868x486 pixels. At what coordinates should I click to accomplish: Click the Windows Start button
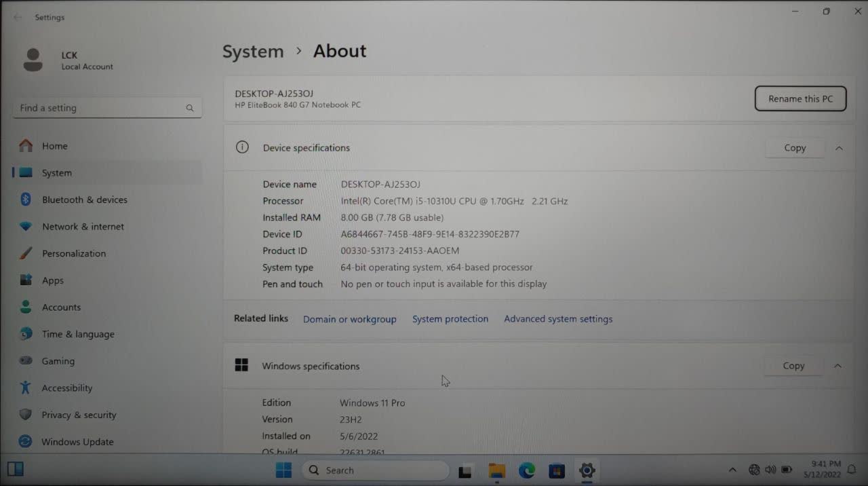coord(283,470)
